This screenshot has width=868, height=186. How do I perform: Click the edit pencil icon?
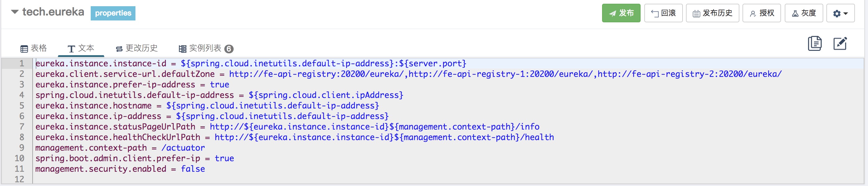pos(840,43)
